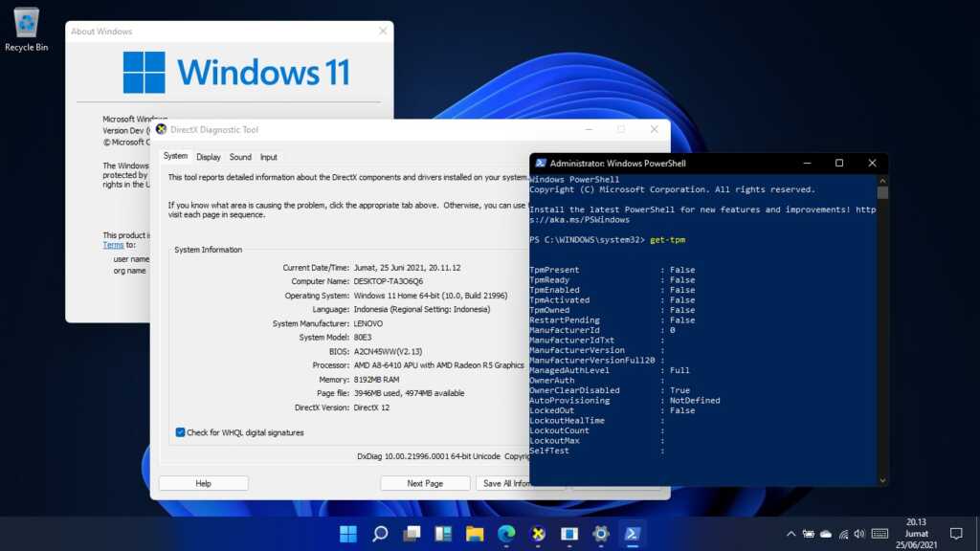Click the Next Page button

click(425, 483)
